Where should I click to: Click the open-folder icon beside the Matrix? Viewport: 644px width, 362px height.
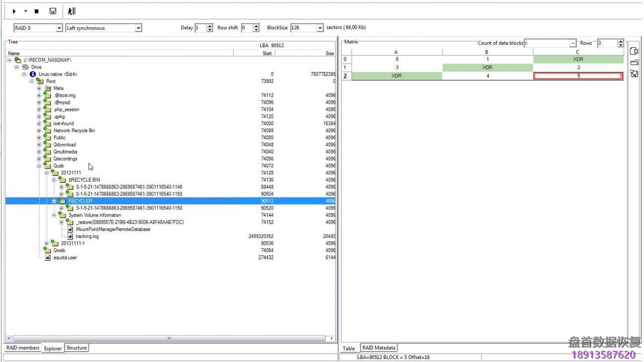pyautogui.click(x=634, y=62)
